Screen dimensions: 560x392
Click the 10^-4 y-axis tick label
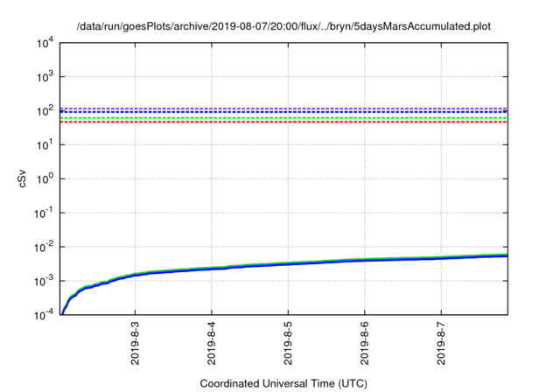point(45,314)
